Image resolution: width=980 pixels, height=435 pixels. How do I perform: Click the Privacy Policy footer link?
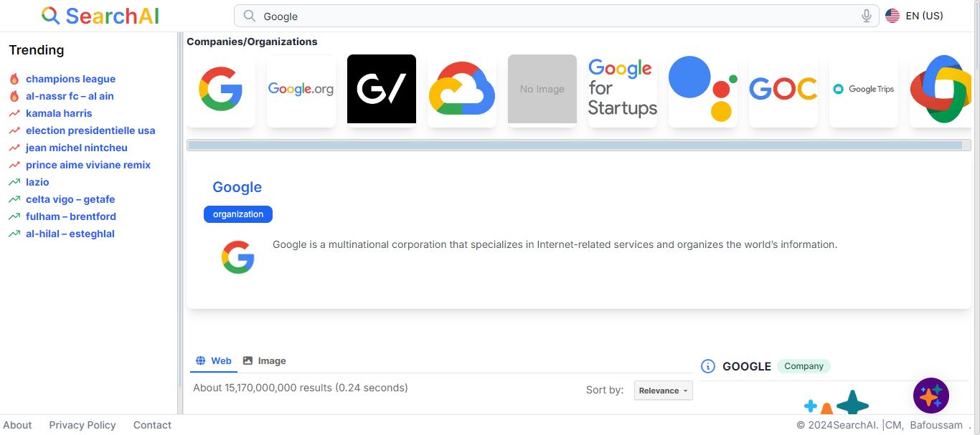point(83,425)
